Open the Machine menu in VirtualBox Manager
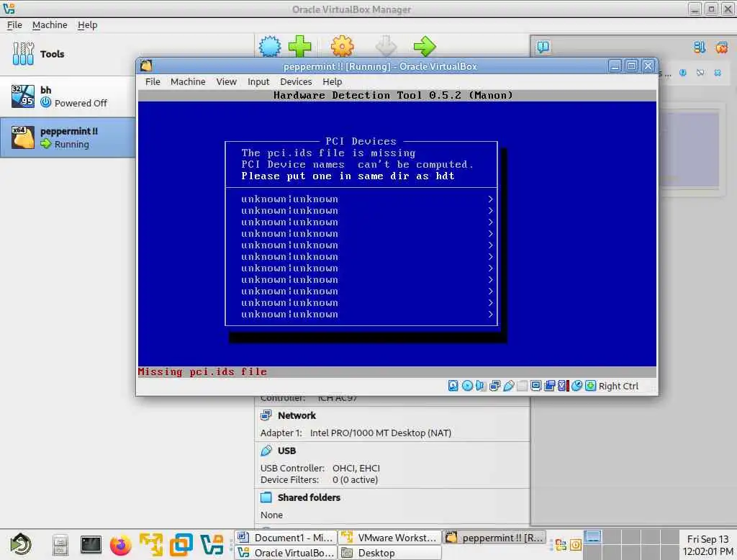 pyautogui.click(x=50, y=25)
